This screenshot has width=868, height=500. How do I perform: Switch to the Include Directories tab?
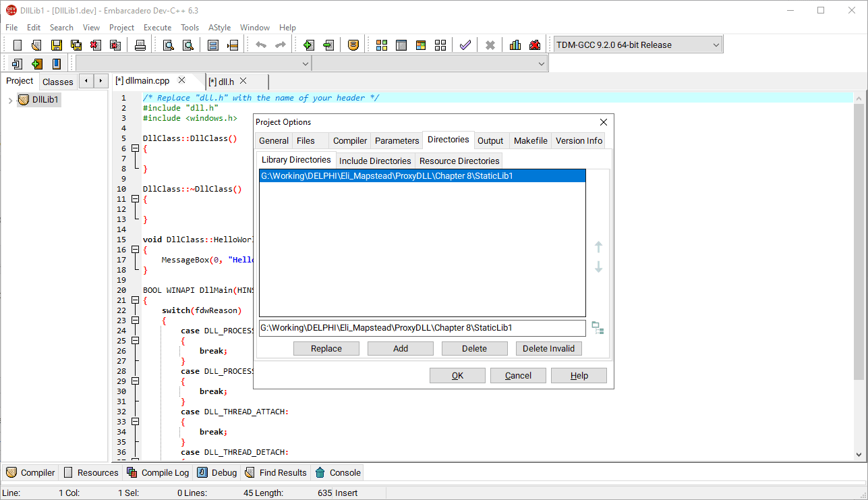(375, 161)
